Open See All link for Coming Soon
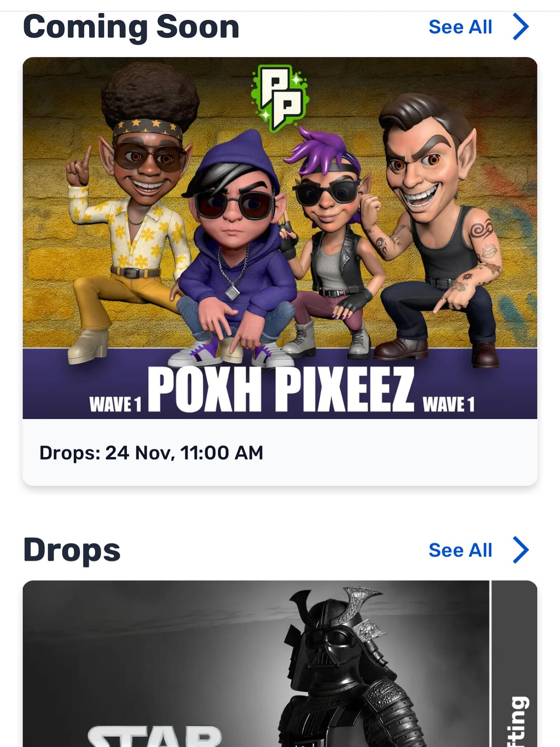560x747 pixels. click(460, 27)
